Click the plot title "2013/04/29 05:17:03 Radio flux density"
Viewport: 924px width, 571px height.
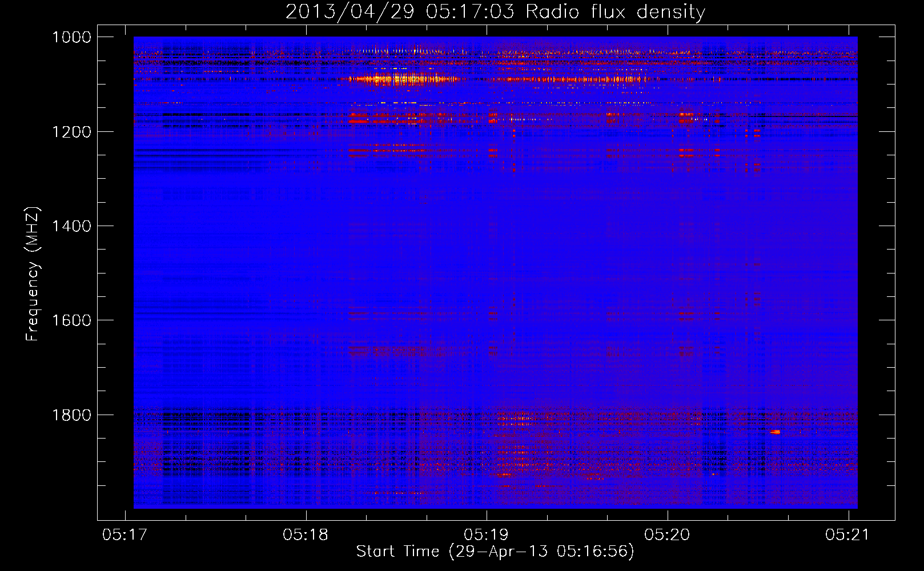tap(495, 11)
